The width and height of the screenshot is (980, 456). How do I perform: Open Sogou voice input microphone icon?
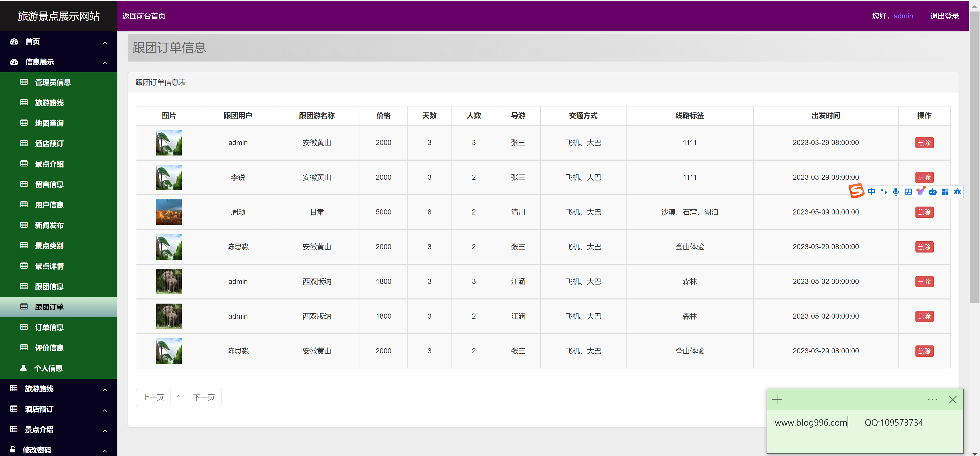coord(896,191)
